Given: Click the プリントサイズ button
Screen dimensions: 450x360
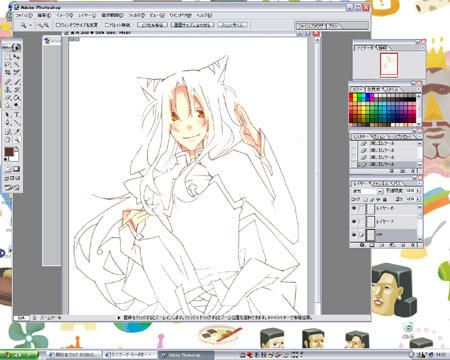Looking at the screenshot, I should pos(232,25).
